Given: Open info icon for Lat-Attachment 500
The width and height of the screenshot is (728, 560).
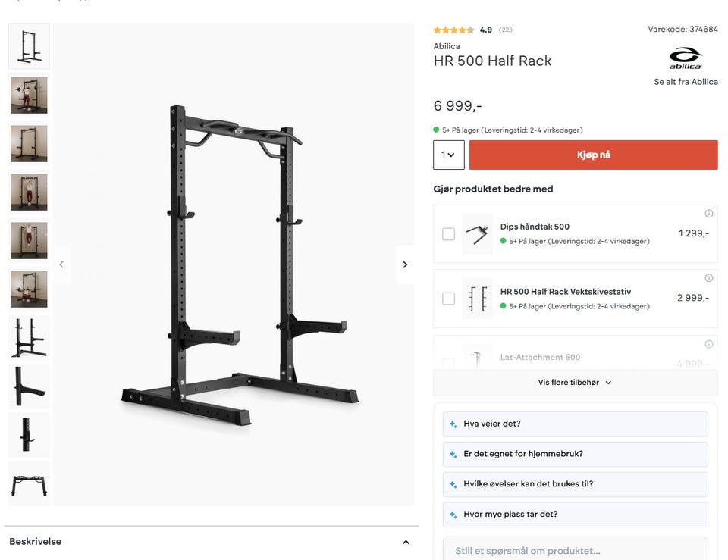Looking at the screenshot, I should tap(708, 344).
